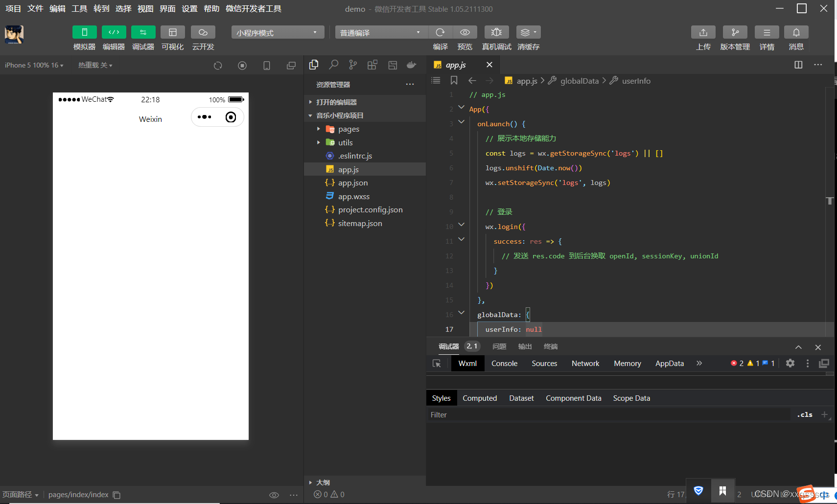
Task: Switch to the Memory tab
Action: coord(627,363)
